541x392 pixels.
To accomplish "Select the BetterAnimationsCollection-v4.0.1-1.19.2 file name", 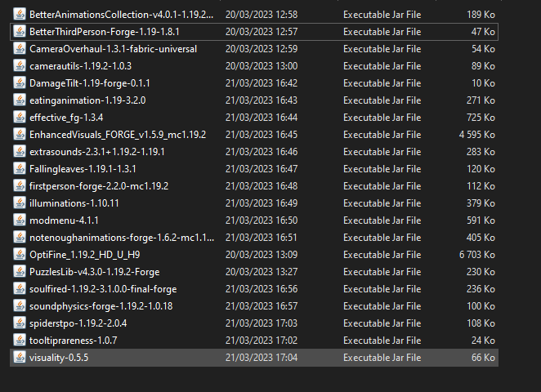I will tap(122, 15).
